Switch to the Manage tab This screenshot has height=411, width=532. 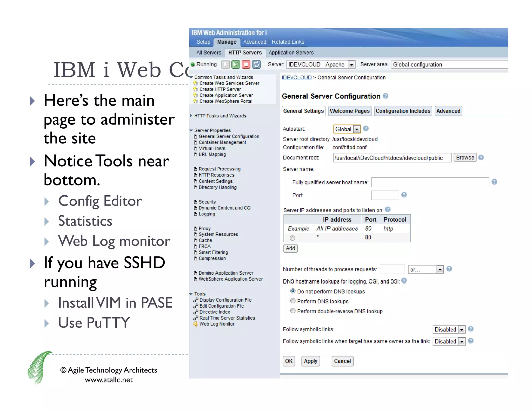click(x=227, y=42)
